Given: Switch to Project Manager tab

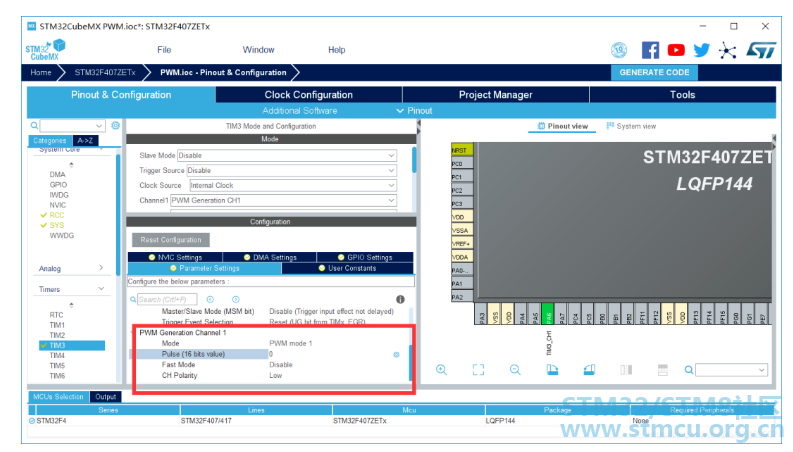Looking at the screenshot, I should pos(496,95).
